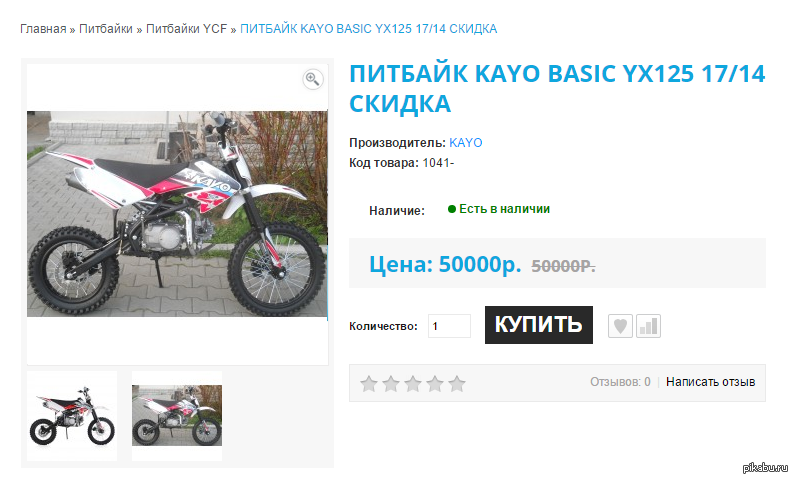Viewport: 793px width, 479px height.
Task: Add the pitbike to wishlist with heart icon
Action: tap(620, 326)
